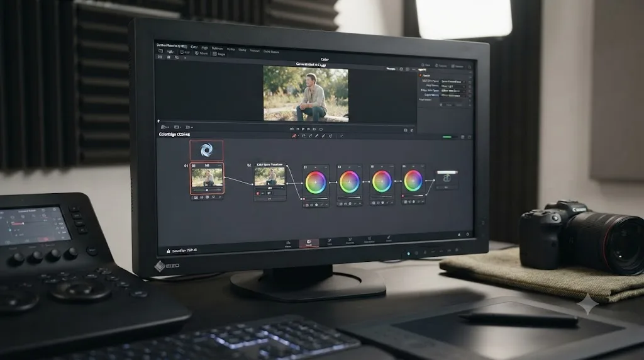The width and height of the screenshot is (644, 360).
Task: Click the red record dot in node 02
Action: point(258,193)
